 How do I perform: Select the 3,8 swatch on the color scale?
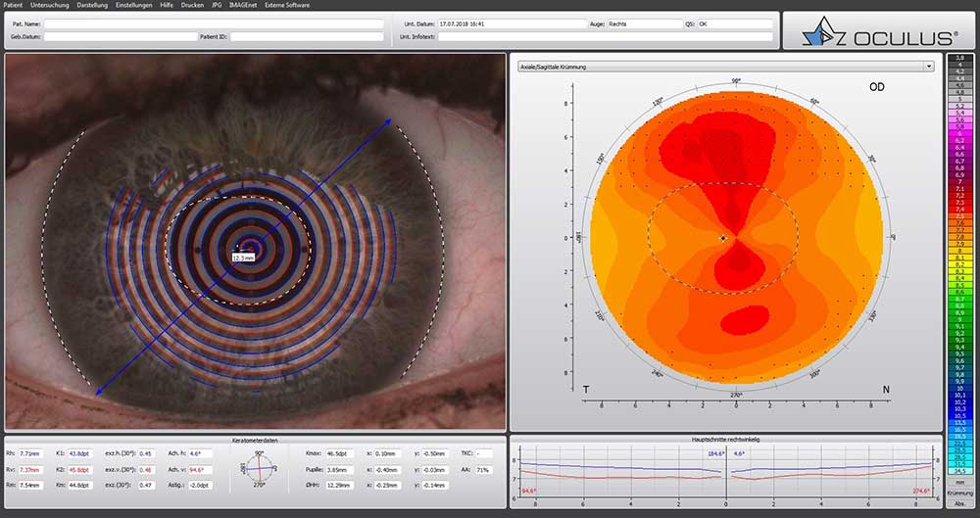click(x=959, y=58)
